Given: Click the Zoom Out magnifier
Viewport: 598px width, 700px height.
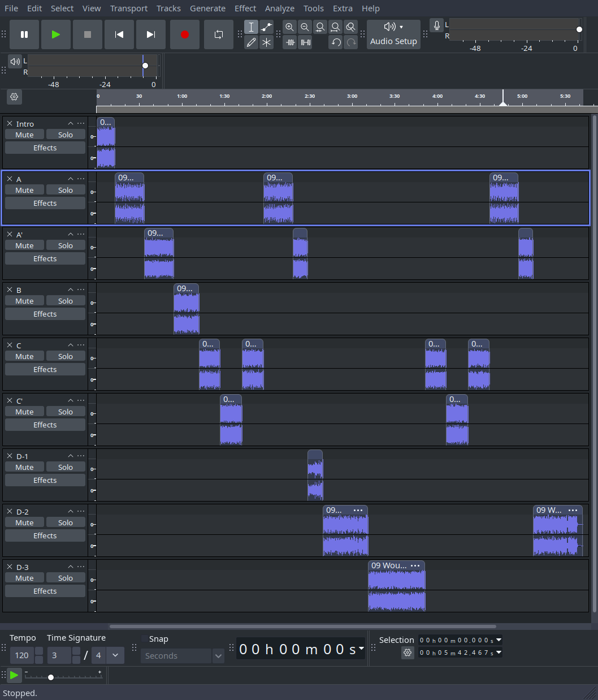Looking at the screenshot, I should [305, 27].
